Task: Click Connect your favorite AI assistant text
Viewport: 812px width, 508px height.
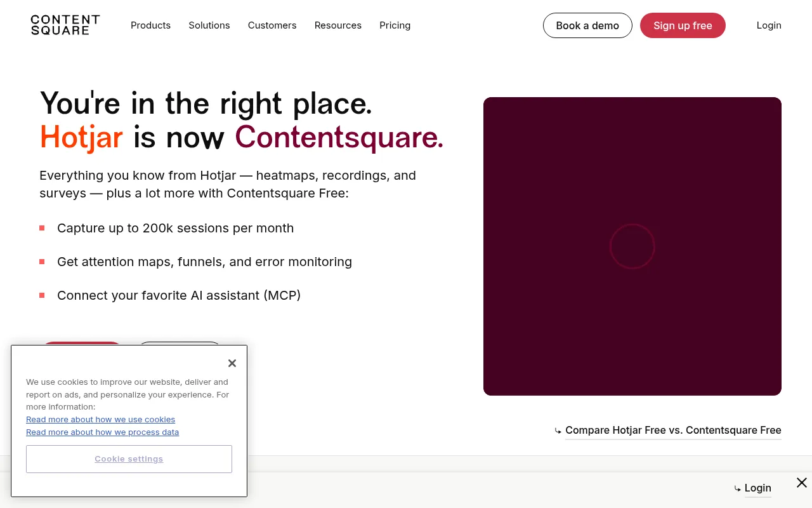Action: (179, 295)
